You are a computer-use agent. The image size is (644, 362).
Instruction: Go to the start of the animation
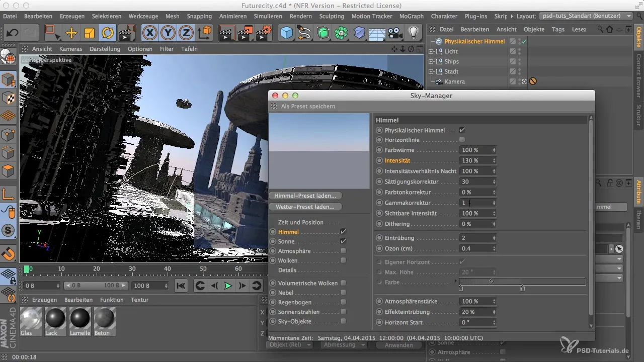point(181,286)
